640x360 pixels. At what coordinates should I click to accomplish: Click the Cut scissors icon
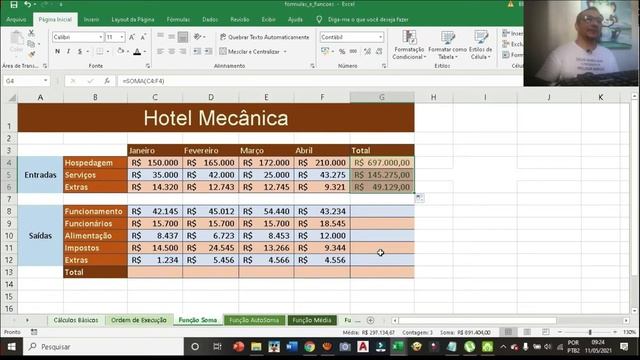31,33
